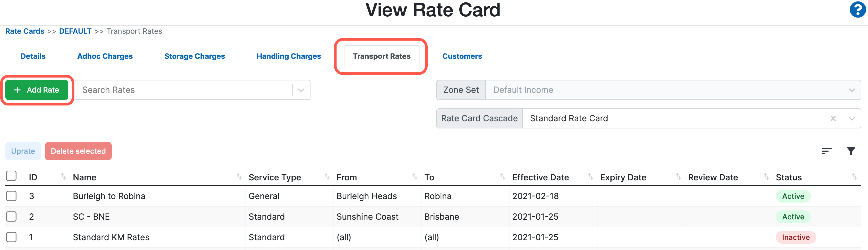Image resolution: width=868 pixels, height=250 pixels.
Task: Click the sort-lines icon near the filter
Action: (827, 151)
